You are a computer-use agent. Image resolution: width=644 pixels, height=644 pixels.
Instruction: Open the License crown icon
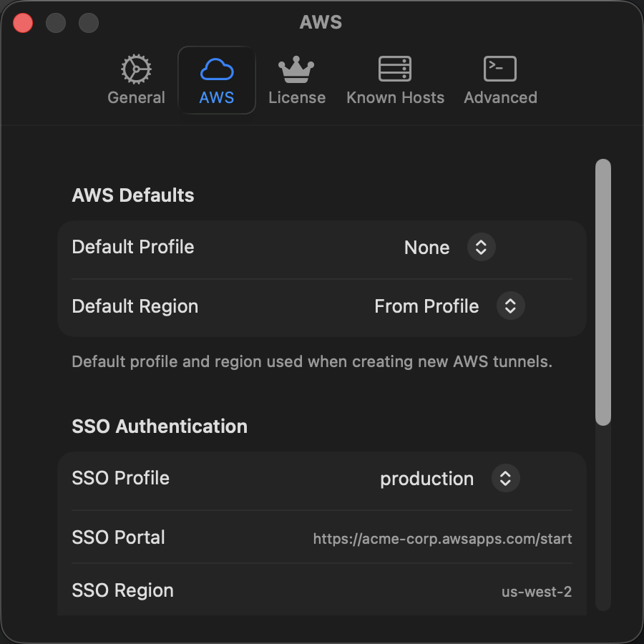point(297,69)
